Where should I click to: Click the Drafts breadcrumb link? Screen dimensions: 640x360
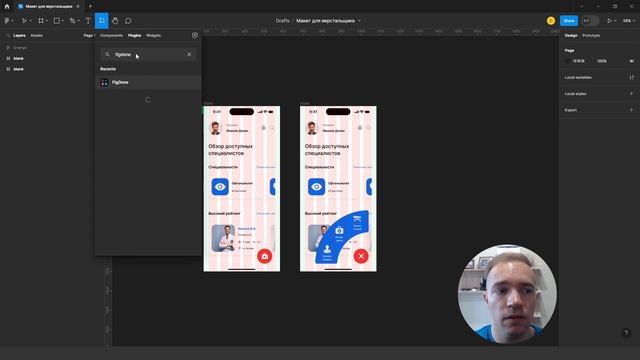tap(282, 21)
